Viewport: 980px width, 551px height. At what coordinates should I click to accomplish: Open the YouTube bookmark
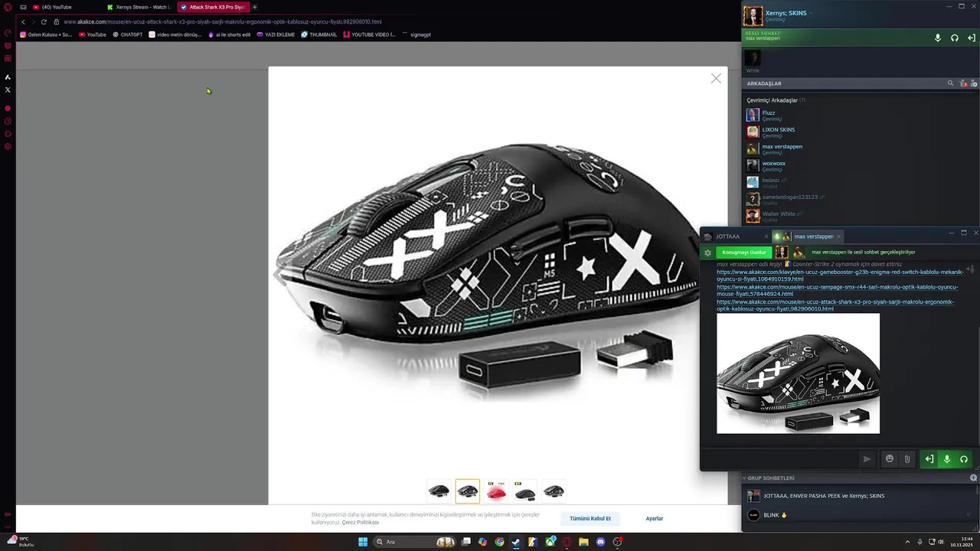(x=93, y=34)
